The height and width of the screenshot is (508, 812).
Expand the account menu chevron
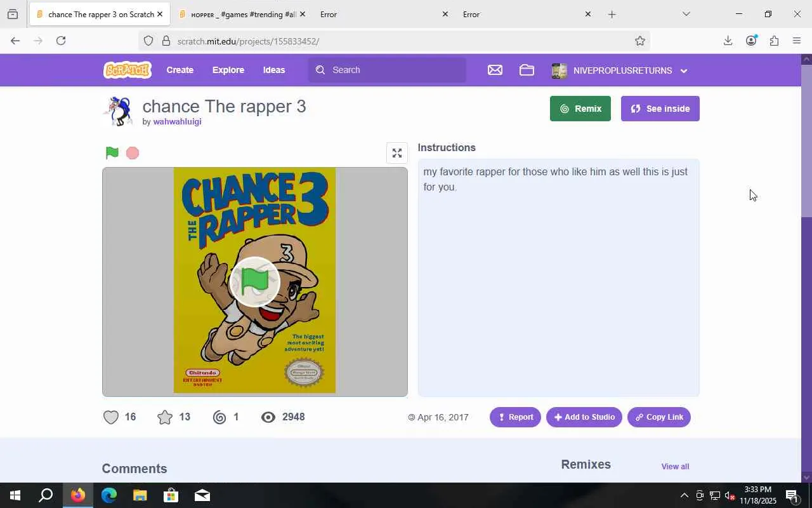click(x=684, y=71)
